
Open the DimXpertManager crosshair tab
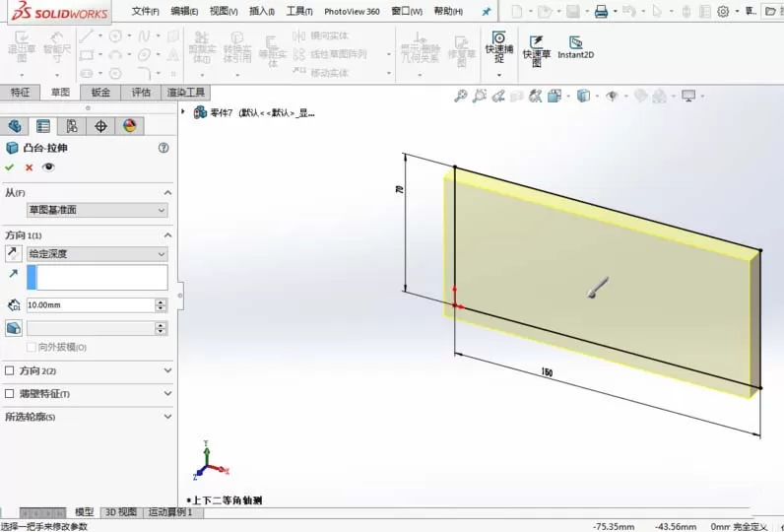click(x=100, y=126)
